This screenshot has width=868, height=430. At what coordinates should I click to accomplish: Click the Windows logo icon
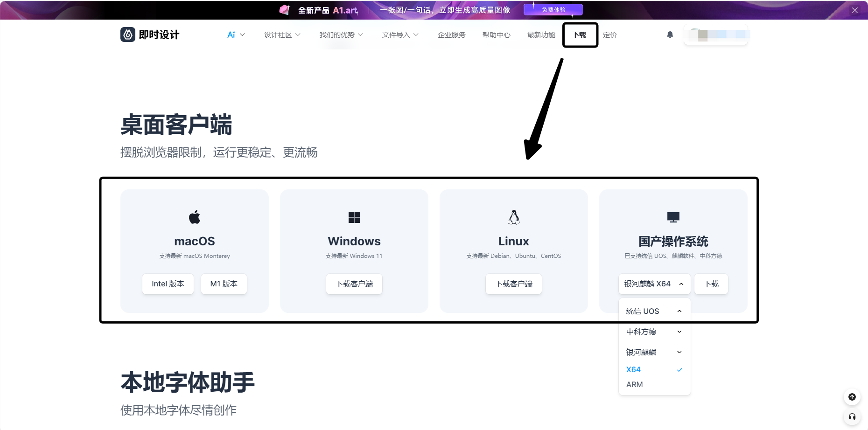coord(354,217)
